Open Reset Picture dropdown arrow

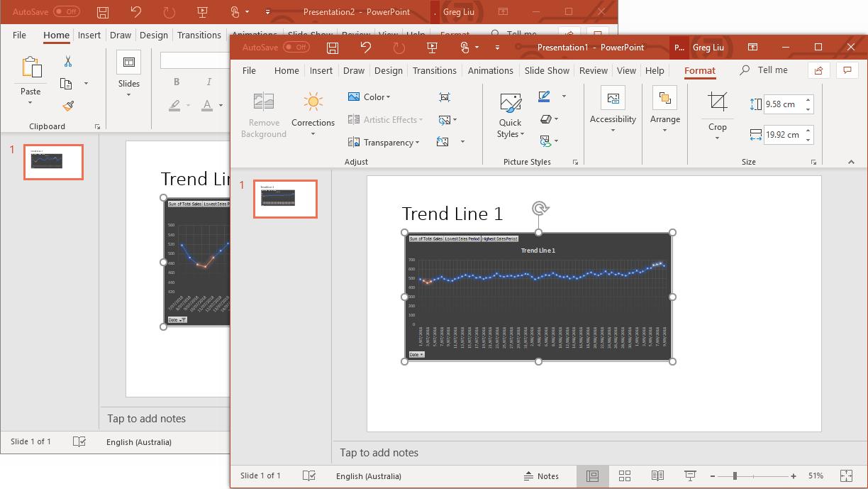tap(462, 142)
